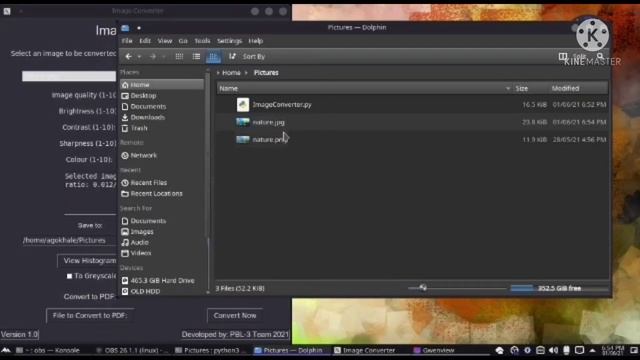Switch Dolphin to Compact view mode
The width and height of the screenshot is (640, 360).
pos(196,56)
